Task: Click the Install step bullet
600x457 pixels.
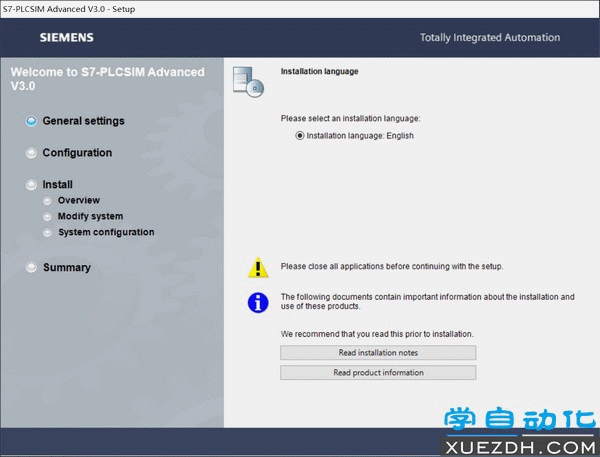Action: [31, 185]
